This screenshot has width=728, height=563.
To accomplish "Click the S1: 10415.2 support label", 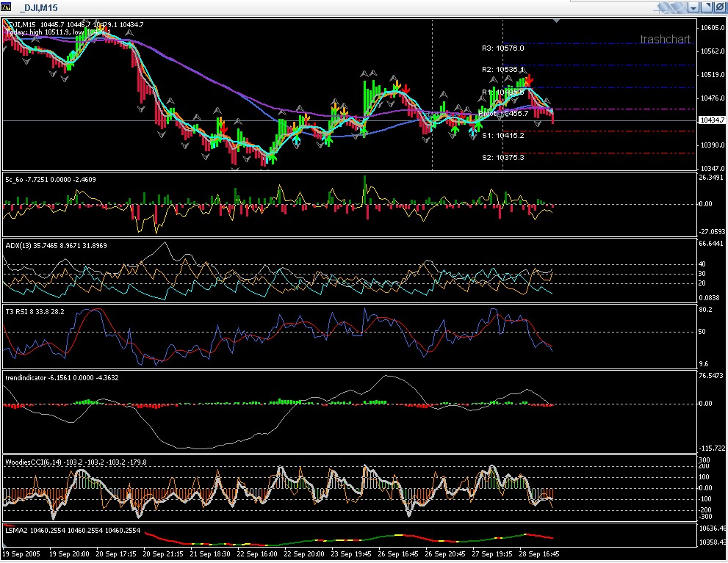I will coord(502,135).
